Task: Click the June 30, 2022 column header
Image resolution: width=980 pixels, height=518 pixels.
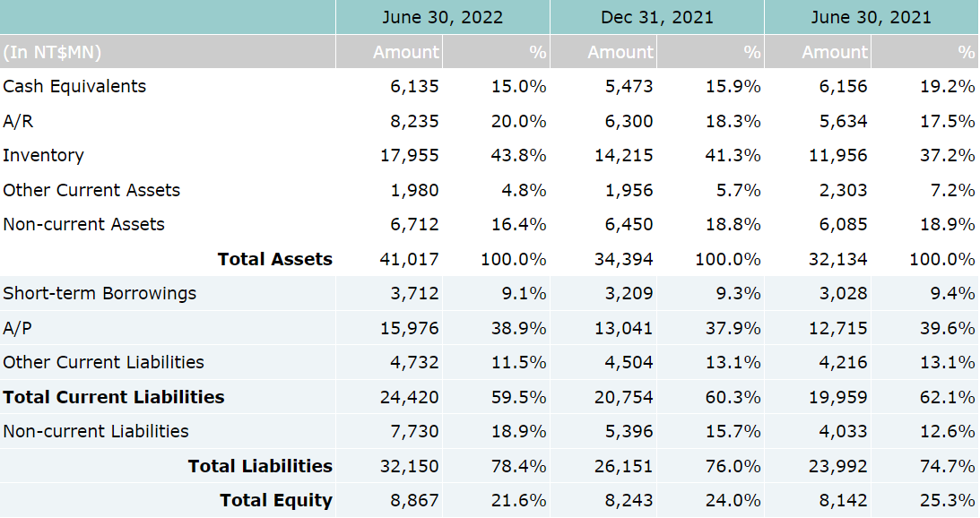Action: 442,17
